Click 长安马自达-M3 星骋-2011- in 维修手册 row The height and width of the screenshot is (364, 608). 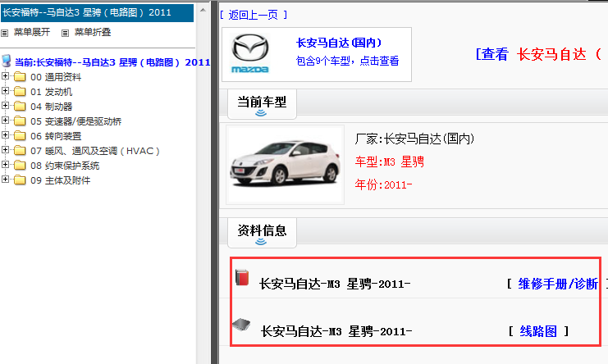pyautogui.click(x=335, y=284)
